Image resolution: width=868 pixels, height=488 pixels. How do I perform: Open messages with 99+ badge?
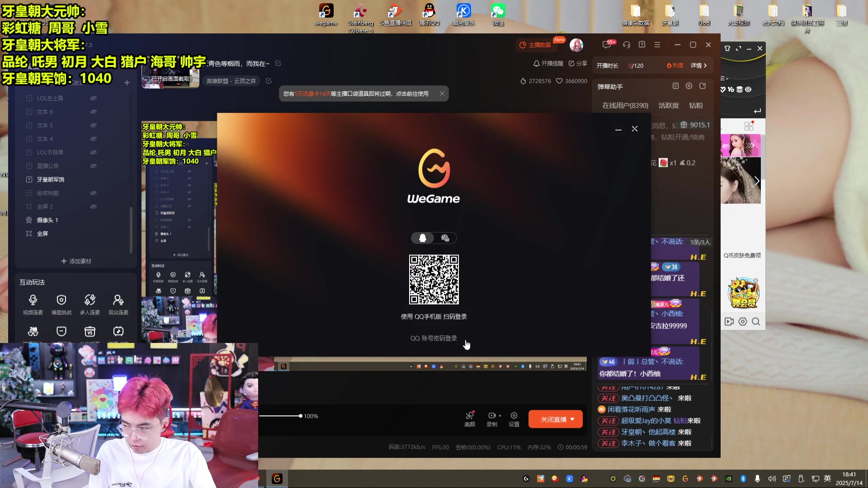tap(607, 45)
